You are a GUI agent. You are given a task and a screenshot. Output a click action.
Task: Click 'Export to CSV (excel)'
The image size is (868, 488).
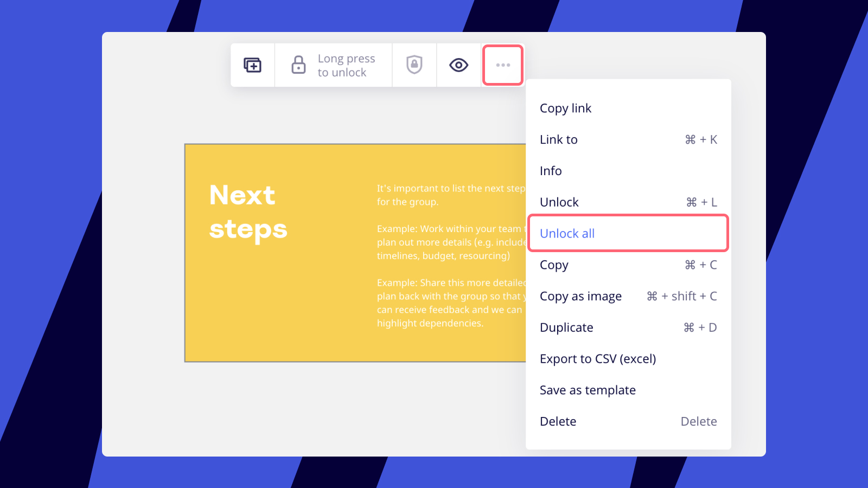[598, 359]
